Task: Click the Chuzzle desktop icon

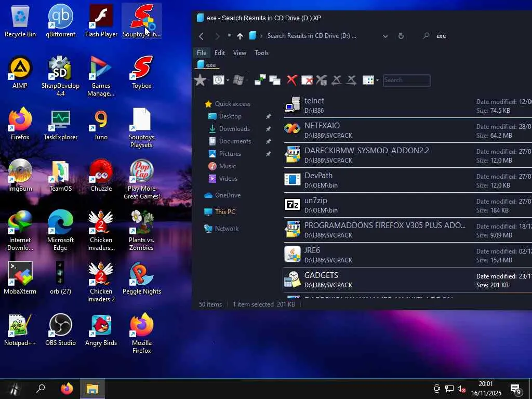Action: [101, 176]
